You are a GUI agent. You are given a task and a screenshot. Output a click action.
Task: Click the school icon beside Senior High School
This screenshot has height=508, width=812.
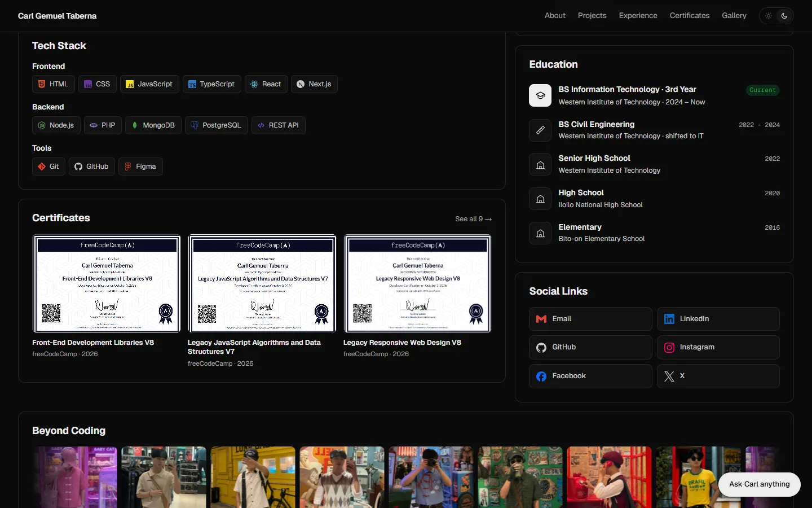540,164
